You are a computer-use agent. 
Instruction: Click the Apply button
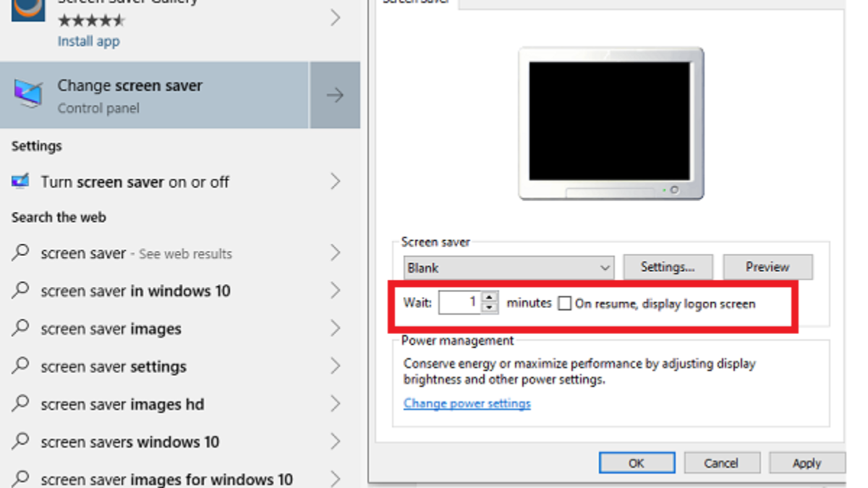[807, 463]
